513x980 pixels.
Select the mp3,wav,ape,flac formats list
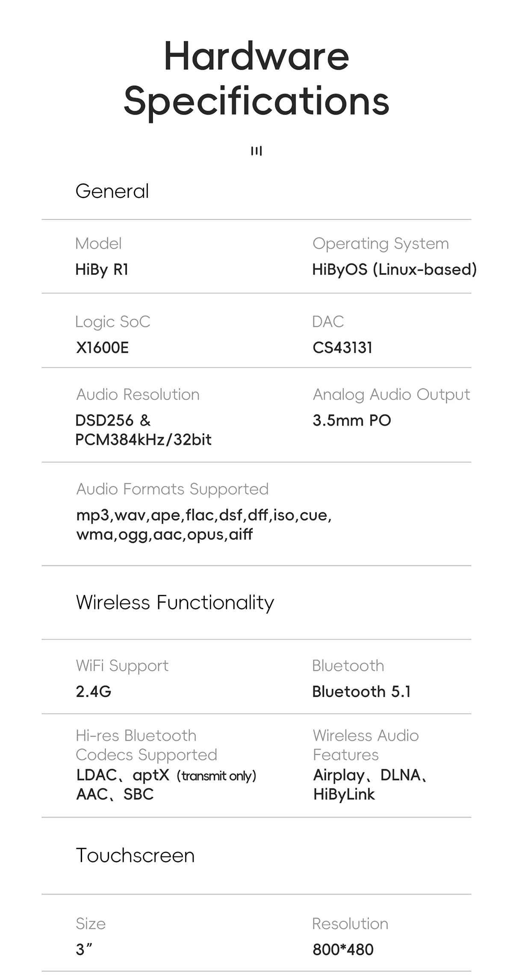pyautogui.click(x=204, y=525)
